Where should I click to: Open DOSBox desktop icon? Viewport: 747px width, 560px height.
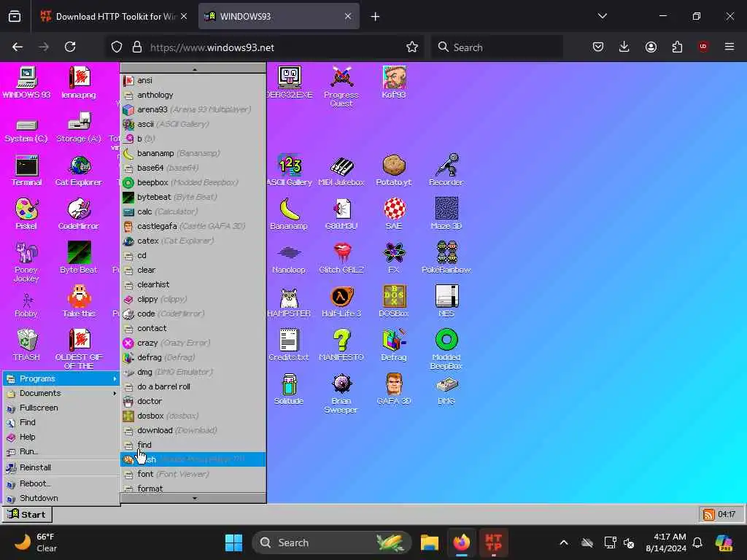pyautogui.click(x=394, y=301)
